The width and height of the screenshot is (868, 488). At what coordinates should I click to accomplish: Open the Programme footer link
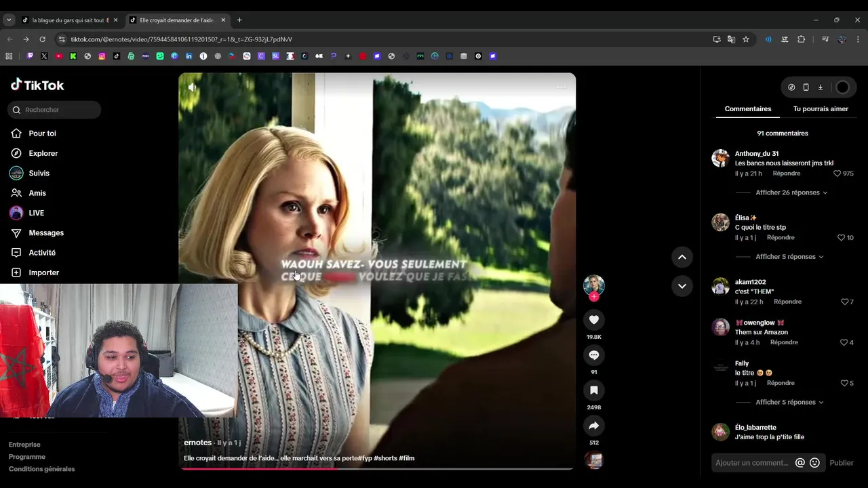(27, 457)
